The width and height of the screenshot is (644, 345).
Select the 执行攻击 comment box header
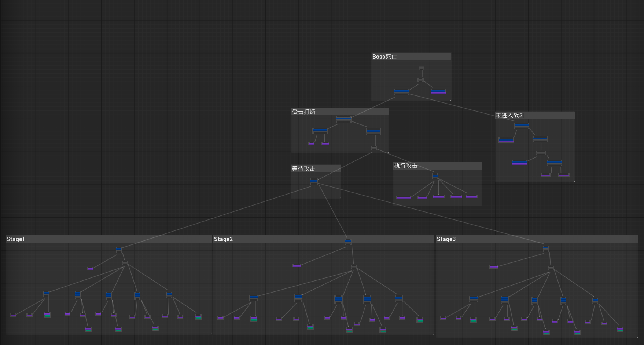point(437,166)
